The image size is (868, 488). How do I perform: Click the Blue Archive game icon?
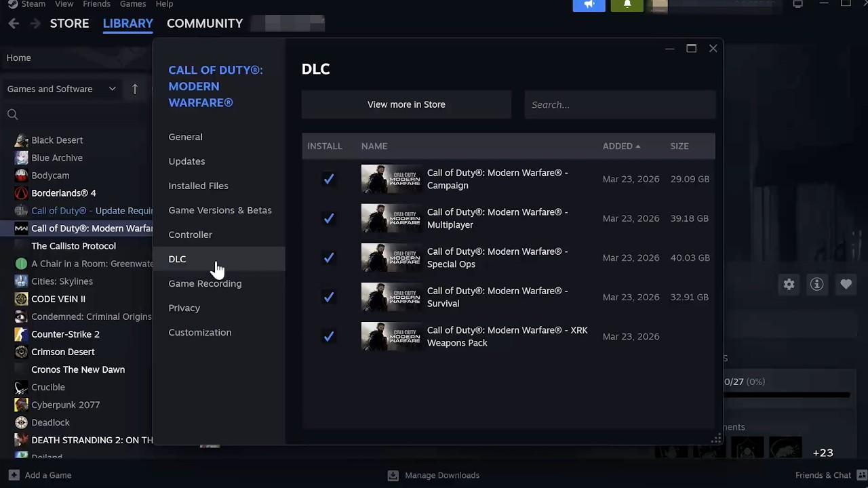(21, 158)
